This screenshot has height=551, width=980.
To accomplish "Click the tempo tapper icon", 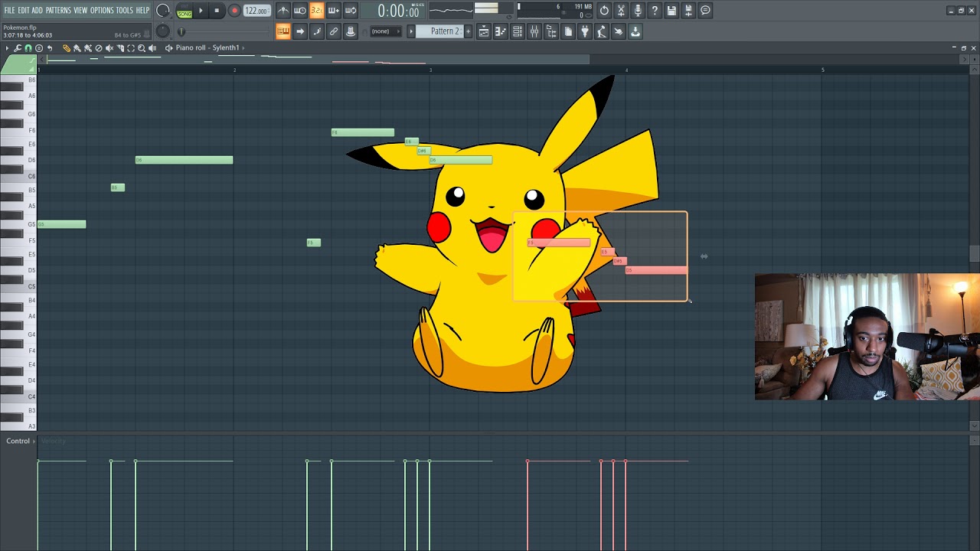I will 602,31.
